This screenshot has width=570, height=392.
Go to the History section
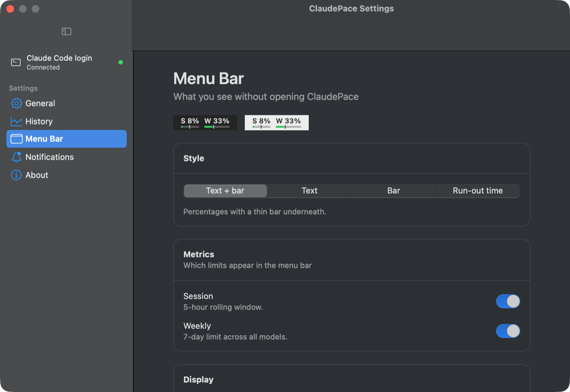(66, 121)
